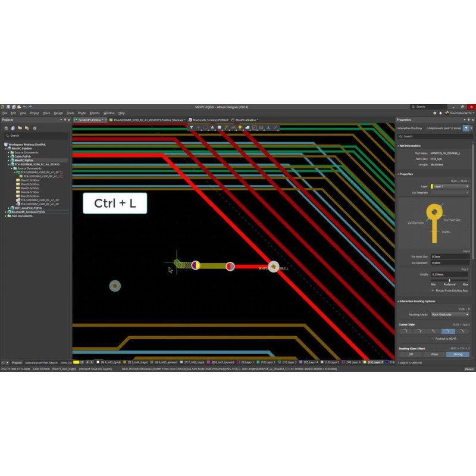Image resolution: width=476 pixels, height=476 pixels.
Task: Adjust the track width Min/Preferred/Max slider
Action: [449, 280]
